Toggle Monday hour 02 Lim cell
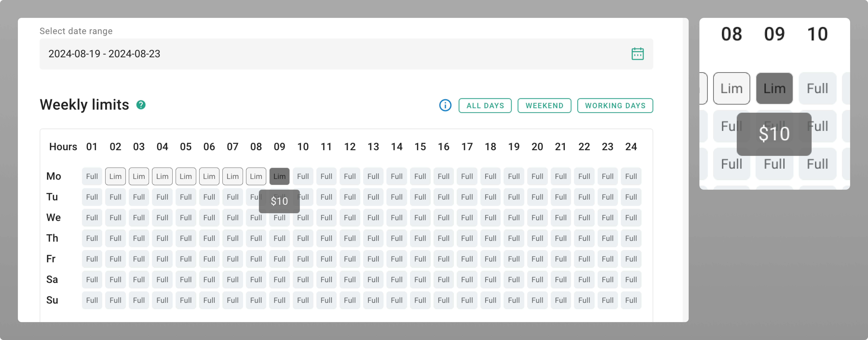Viewport: 868px width, 340px height. [115, 176]
